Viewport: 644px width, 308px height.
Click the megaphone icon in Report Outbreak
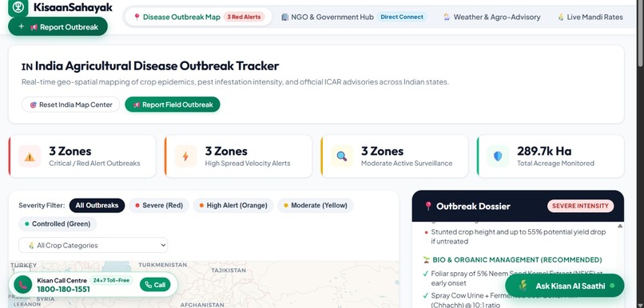34,27
